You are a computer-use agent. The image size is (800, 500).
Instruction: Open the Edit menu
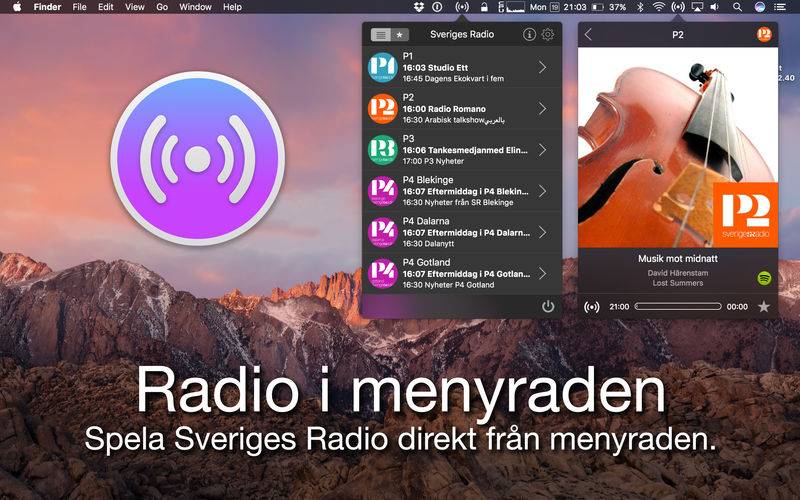pyautogui.click(x=106, y=7)
